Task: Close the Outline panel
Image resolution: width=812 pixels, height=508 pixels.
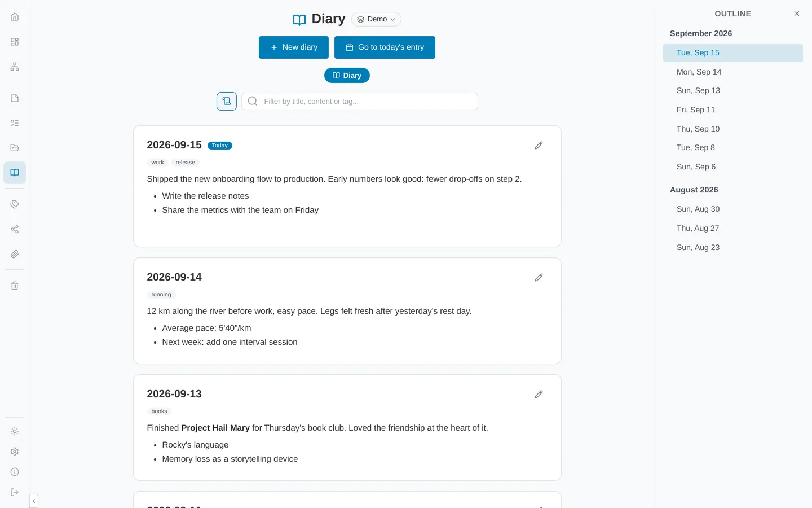Action: click(x=797, y=14)
